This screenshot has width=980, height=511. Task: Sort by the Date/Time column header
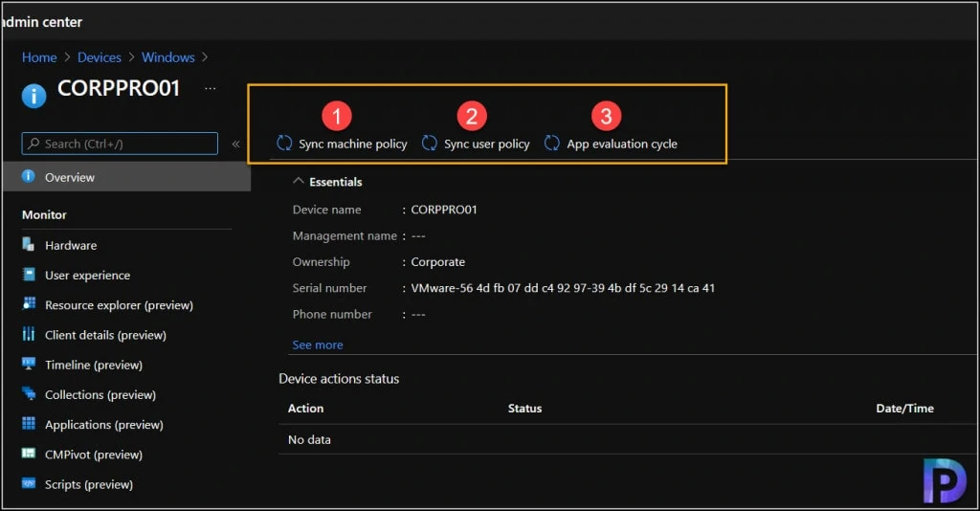coord(905,409)
